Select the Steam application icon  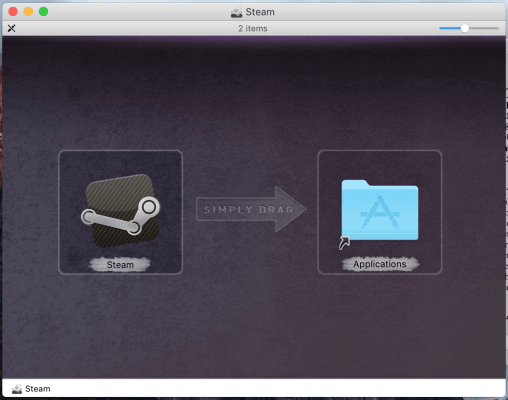120,210
